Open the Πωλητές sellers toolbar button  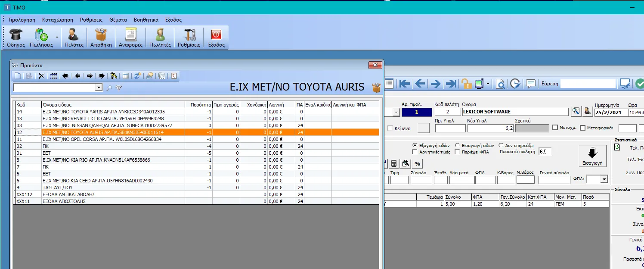click(x=160, y=38)
